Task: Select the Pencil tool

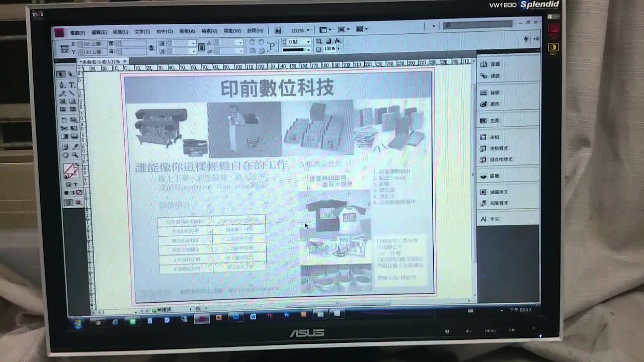Action: coord(62,93)
